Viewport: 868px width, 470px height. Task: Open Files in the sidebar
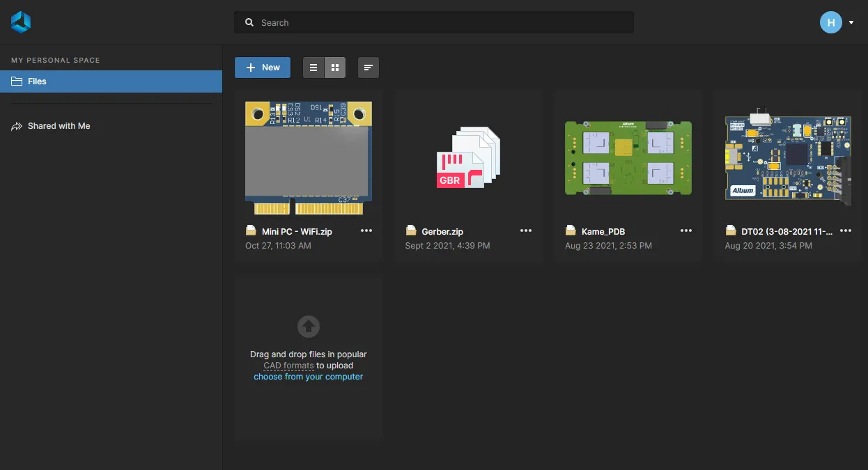(111, 81)
